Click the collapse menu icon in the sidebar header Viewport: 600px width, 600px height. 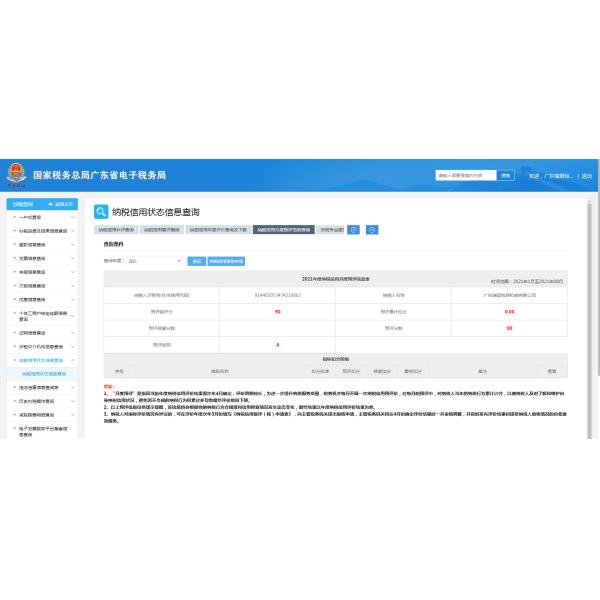[62, 203]
